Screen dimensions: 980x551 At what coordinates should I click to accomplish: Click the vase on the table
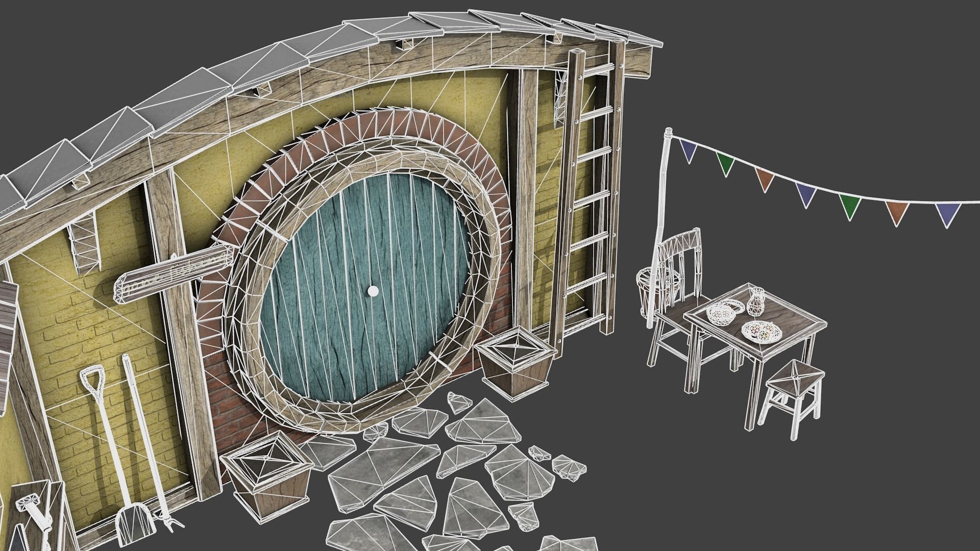[x=756, y=302]
